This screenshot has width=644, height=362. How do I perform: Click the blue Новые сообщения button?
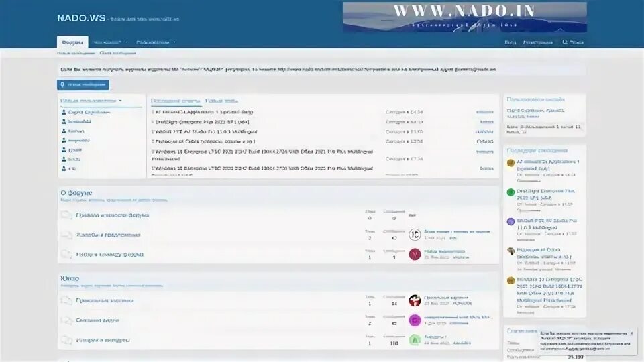(x=83, y=84)
